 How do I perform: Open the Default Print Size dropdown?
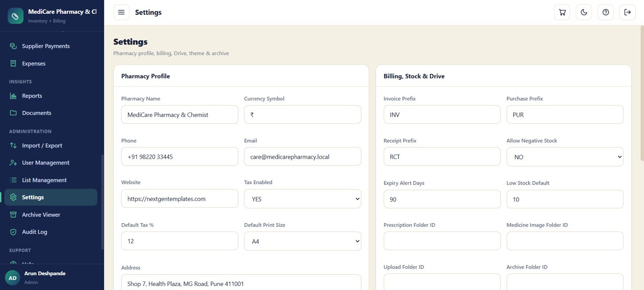[303, 241]
